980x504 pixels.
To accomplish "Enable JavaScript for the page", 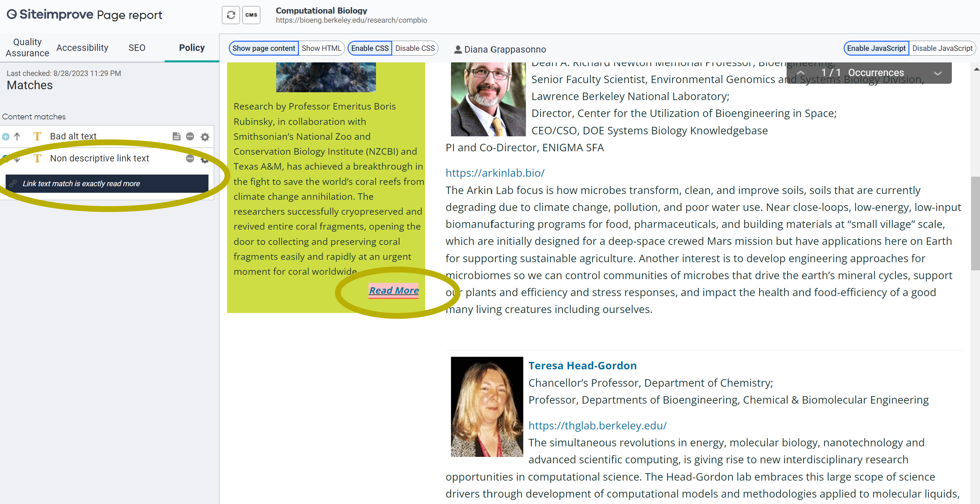I will tap(876, 48).
